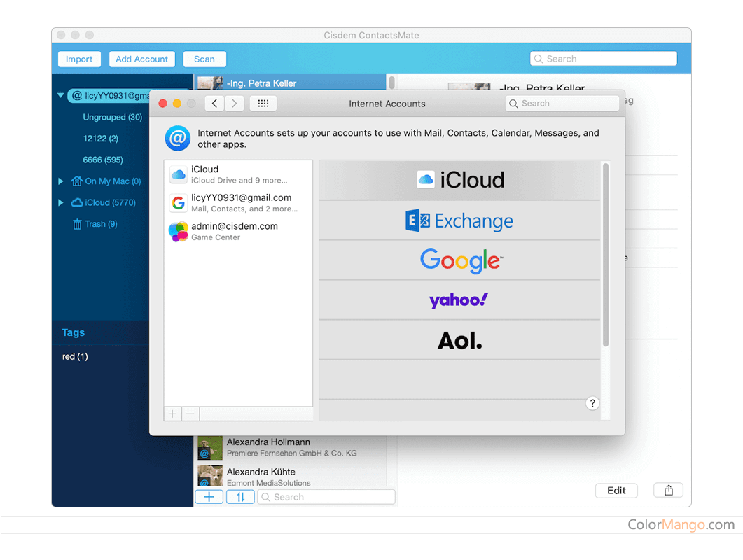Focus the ContactsMate top search field
743x560 pixels.
[603, 59]
